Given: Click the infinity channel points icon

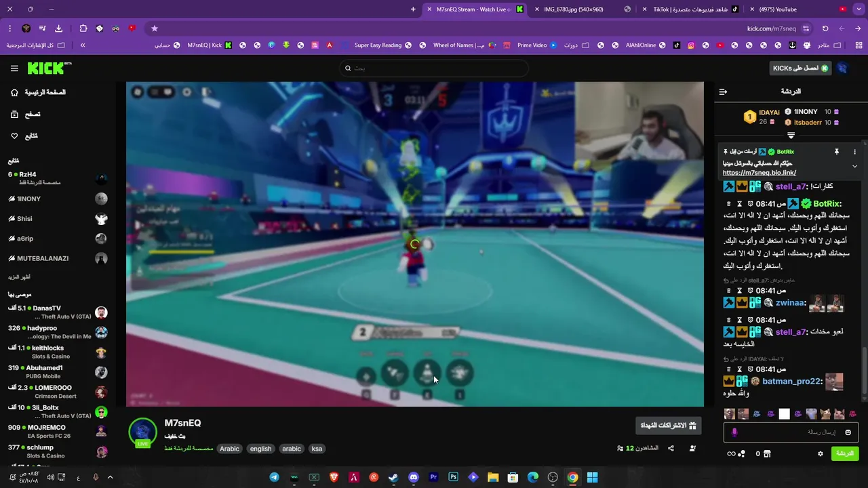Looking at the screenshot, I should pyautogui.click(x=731, y=454).
